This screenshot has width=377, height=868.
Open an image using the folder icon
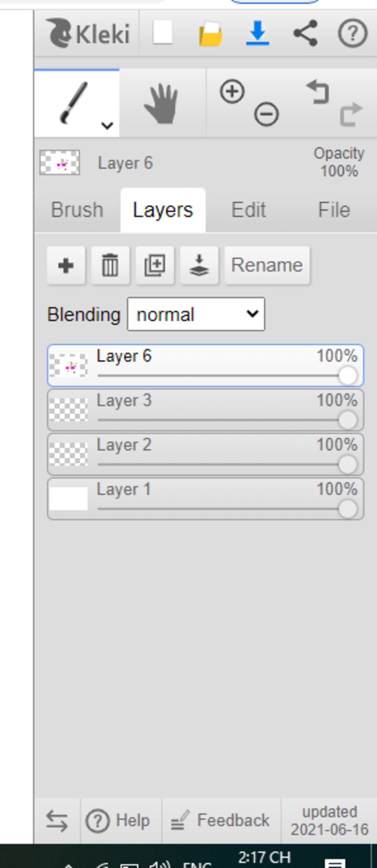[211, 33]
